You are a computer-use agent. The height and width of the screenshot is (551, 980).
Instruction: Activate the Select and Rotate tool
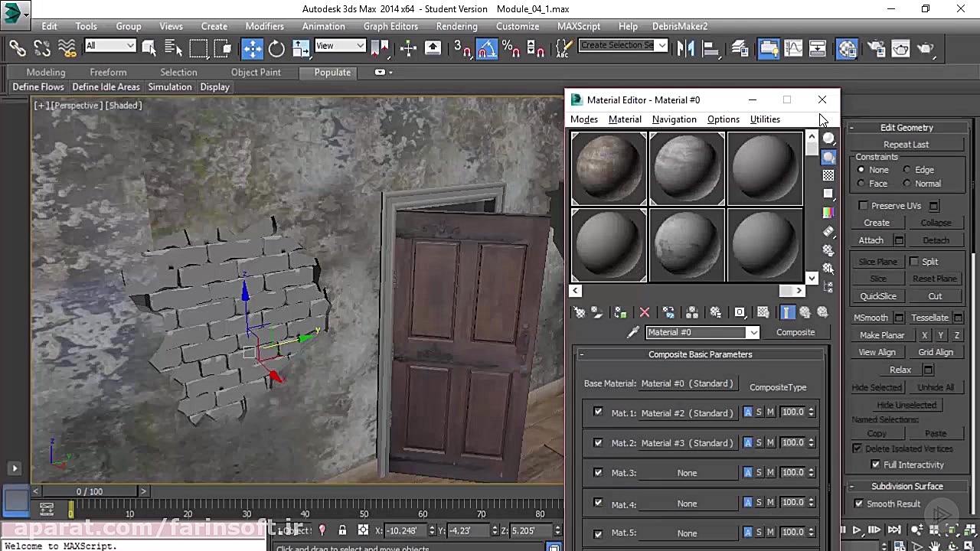[x=276, y=48]
